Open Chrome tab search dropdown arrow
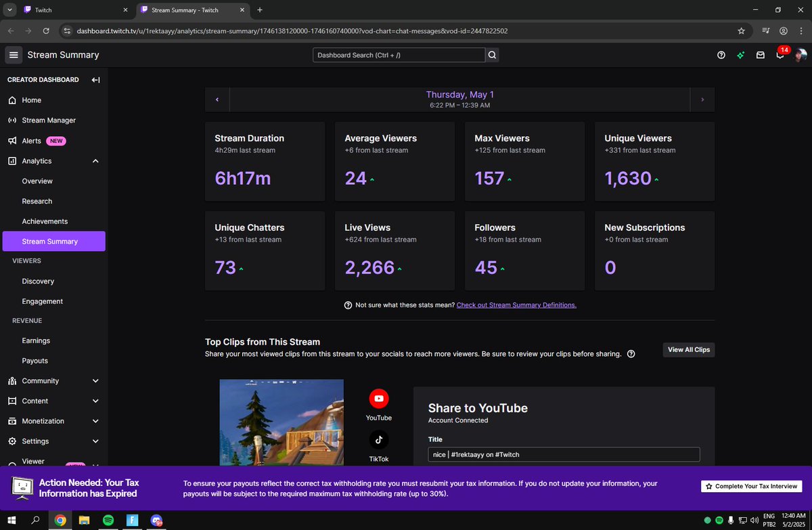Viewport: 812px width, 530px height. pyautogui.click(x=8, y=9)
